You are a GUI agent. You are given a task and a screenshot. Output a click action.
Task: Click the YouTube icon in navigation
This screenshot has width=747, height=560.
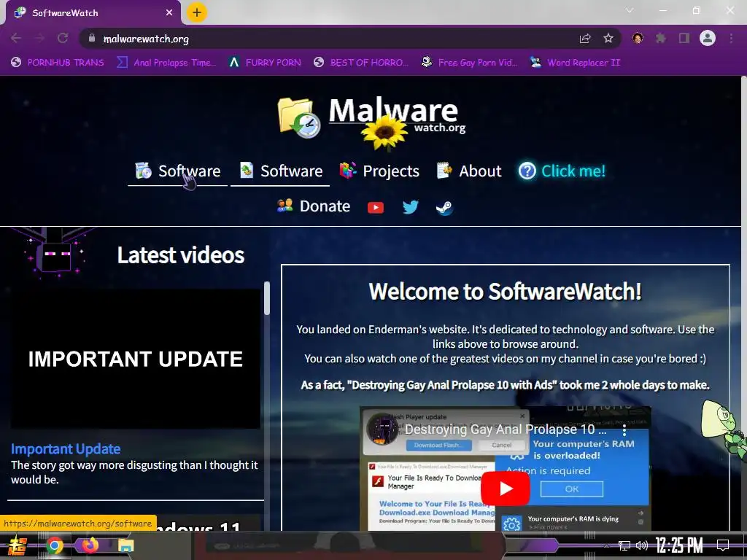coord(376,208)
